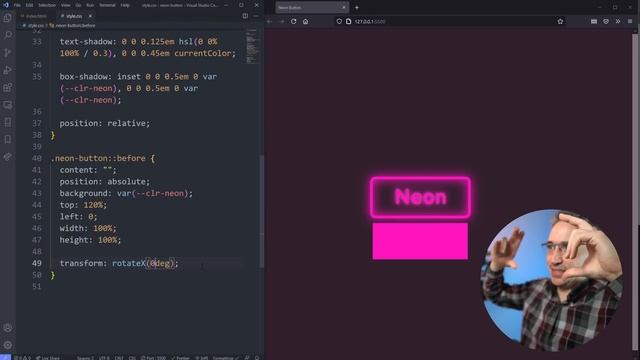Click the 'background: var(--clr-neon);' line
The width and height of the screenshot is (640, 360).
click(x=126, y=193)
